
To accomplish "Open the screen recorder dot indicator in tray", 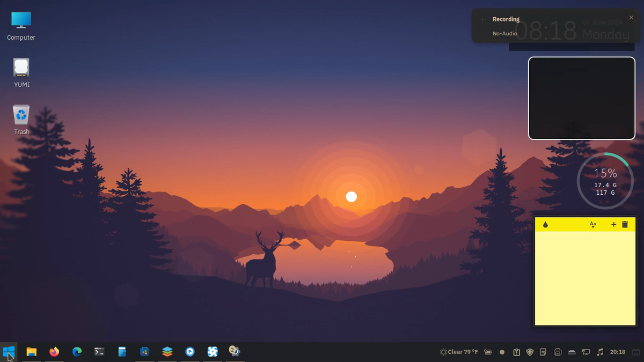I will pyautogui.click(x=502, y=352).
